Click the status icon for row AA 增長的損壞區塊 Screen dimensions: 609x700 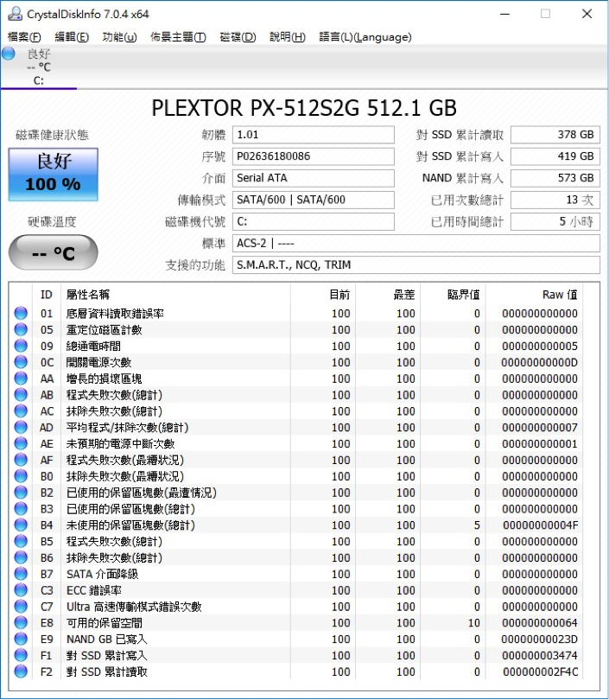pos(21,379)
